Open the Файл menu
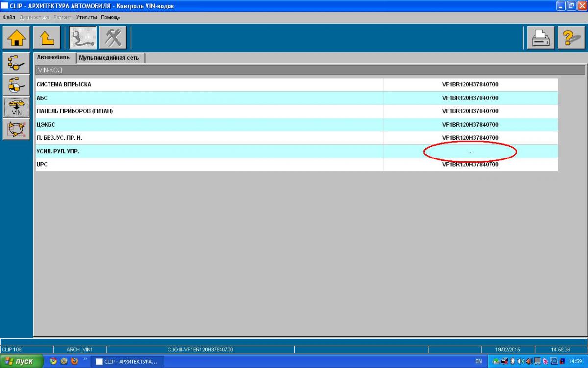 tap(9, 17)
